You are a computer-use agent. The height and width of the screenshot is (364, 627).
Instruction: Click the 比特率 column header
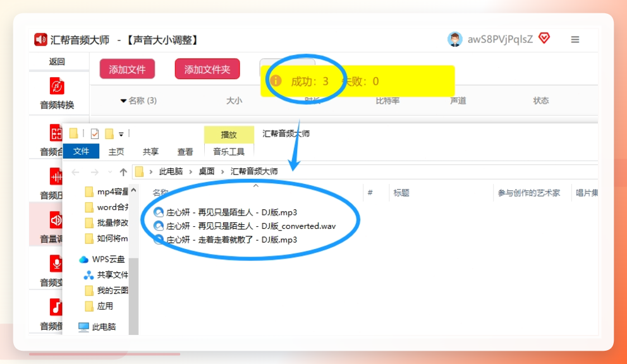387,101
